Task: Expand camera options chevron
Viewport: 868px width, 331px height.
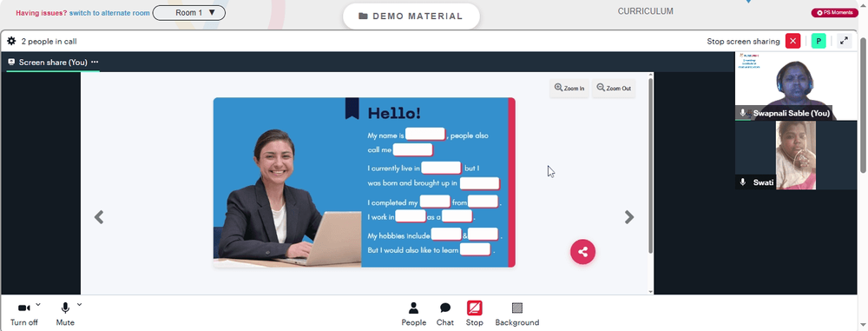Action: point(38,304)
